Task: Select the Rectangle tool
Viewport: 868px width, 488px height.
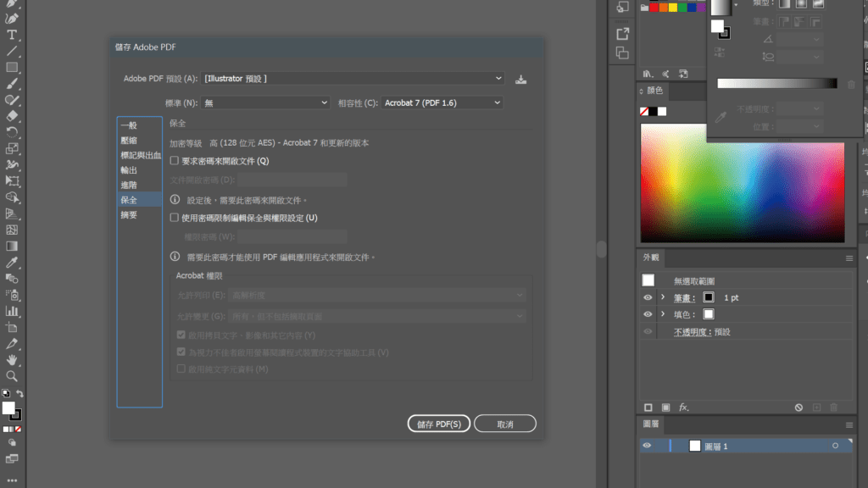Action: click(x=12, y=67)
